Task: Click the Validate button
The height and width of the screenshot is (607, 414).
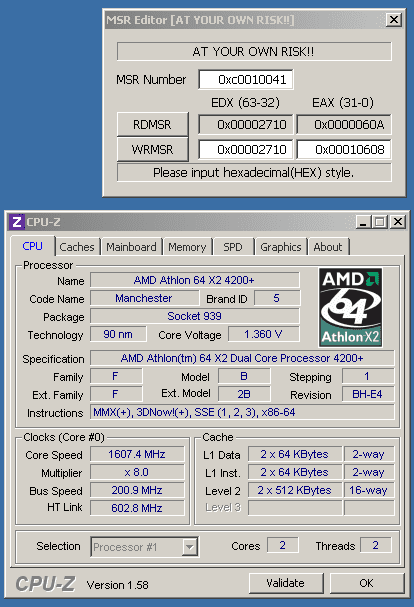Action: pyautogui.click(x=286, y=583)
